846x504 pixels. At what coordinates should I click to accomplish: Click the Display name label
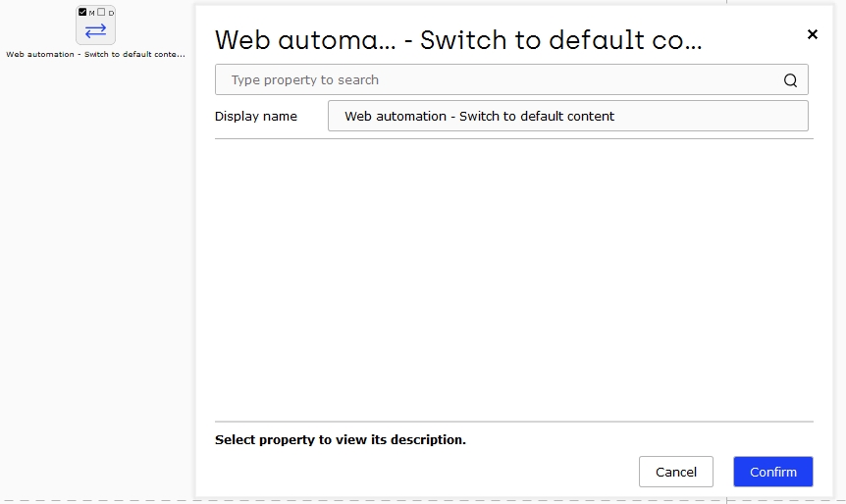pos(256,117)
